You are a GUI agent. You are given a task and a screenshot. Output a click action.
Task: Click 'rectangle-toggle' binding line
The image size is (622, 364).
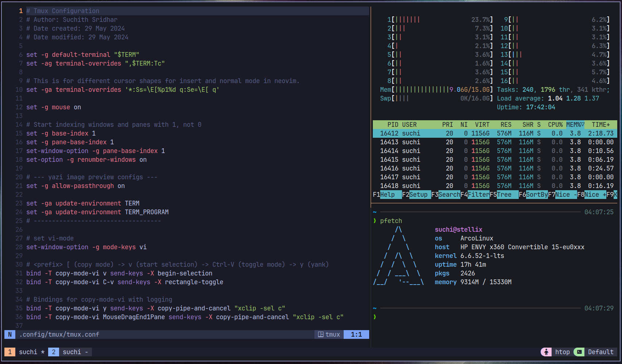(x=125, y=282)
